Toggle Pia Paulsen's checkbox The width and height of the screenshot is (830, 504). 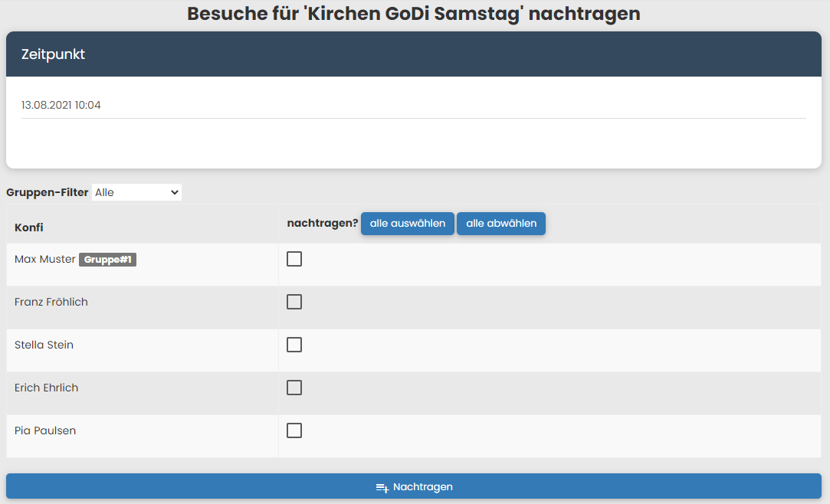pos(294,430)
